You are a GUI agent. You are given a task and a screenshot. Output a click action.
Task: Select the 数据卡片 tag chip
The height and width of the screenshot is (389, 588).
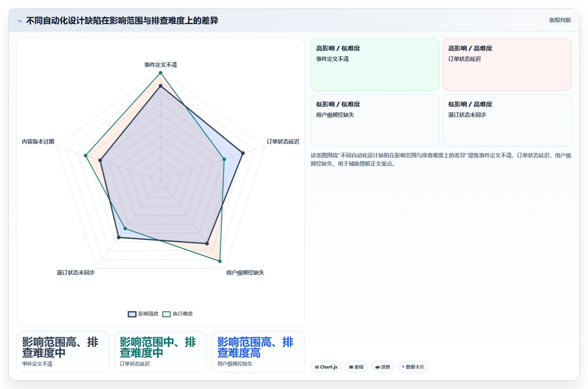click(413, 367)
